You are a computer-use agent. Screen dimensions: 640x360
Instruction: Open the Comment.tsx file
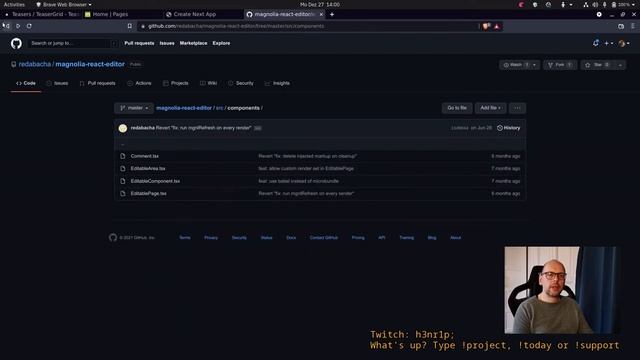click(x=144, y=156)
